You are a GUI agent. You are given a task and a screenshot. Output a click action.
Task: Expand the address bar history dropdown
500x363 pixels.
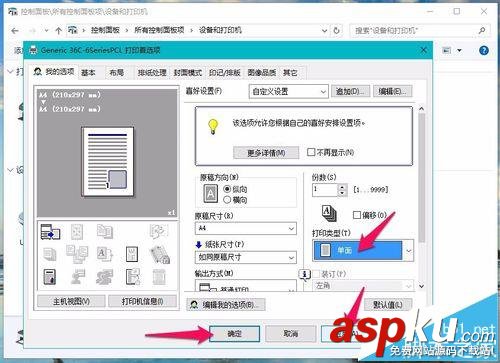click(324, 31)
